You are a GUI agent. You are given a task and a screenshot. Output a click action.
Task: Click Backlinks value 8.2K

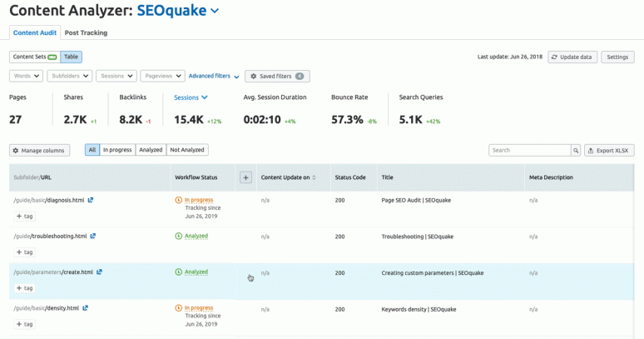pyautogui.click(x=131, y=120)
